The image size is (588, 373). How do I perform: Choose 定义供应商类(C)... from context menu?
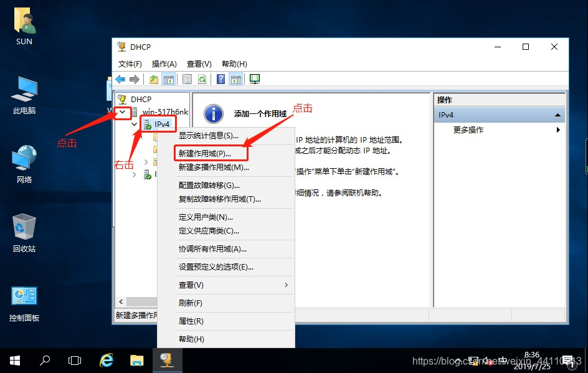pos(226,231)
